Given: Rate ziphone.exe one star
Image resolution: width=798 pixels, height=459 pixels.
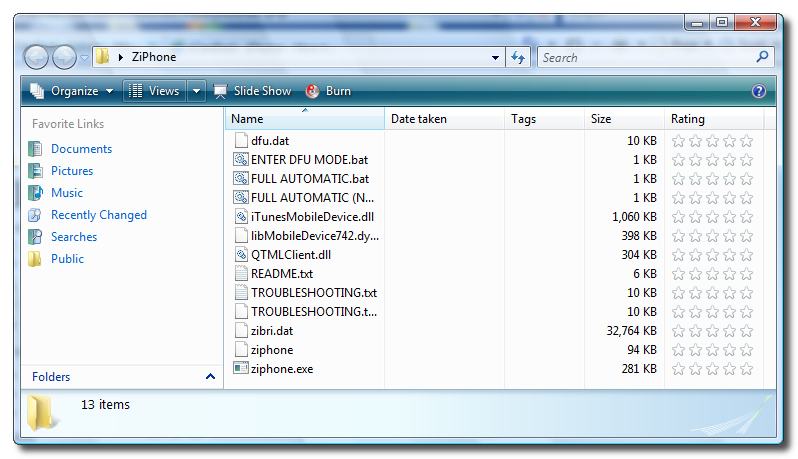Looking at the screenshot, I should (678, 369).
